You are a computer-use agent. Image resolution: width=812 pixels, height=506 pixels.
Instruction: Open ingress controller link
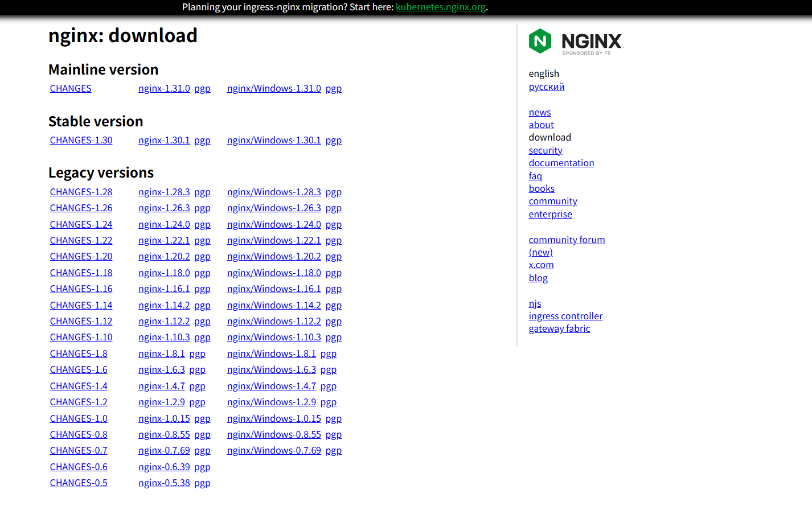tap(565, 316)
